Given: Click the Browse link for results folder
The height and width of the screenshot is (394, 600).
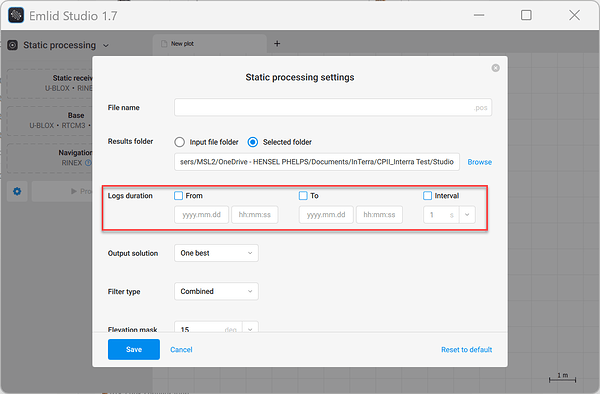Looking at the screenshot, I should pyautogui.click(x=479, y=162).
